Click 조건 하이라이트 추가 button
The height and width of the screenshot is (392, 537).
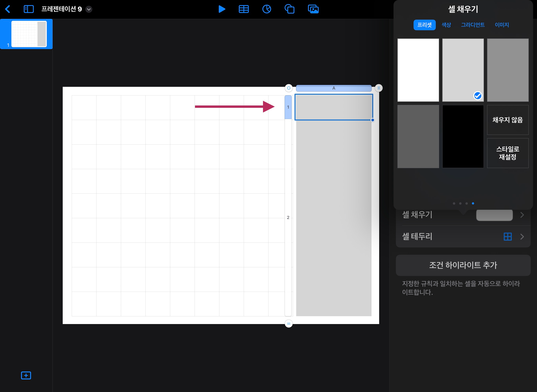click(463, 265)
